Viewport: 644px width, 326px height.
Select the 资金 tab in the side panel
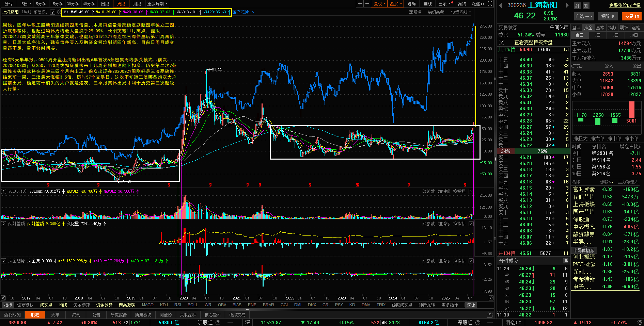coord(588,28)
